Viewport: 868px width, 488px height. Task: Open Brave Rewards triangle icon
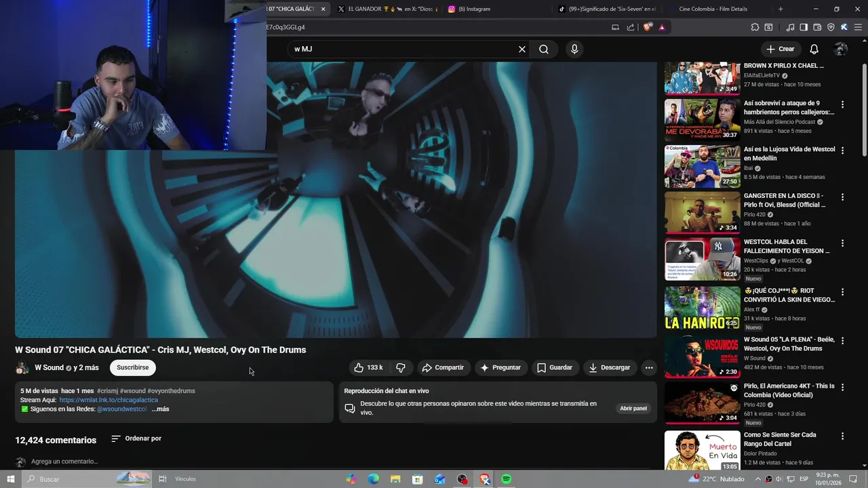pos(662,27)
